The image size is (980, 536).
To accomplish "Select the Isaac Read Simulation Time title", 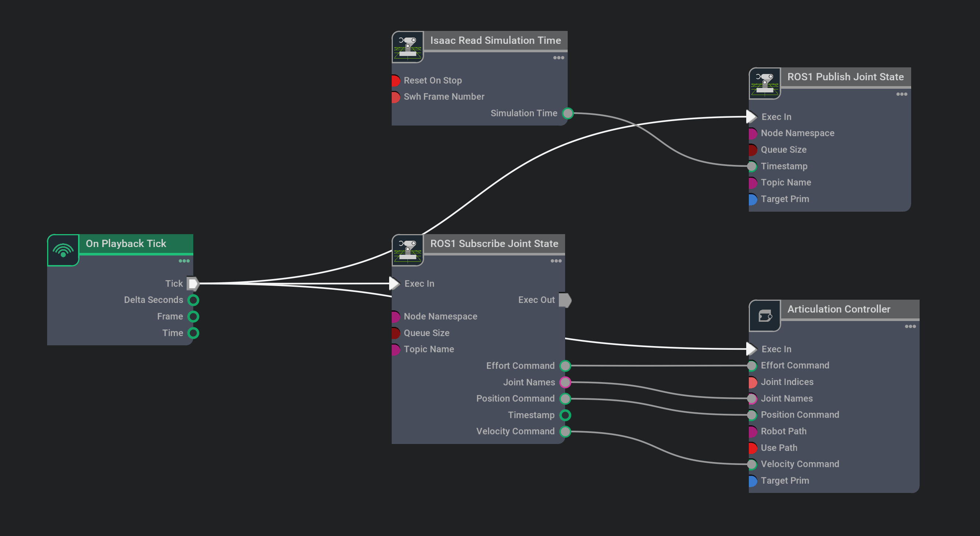I will 495,40.
